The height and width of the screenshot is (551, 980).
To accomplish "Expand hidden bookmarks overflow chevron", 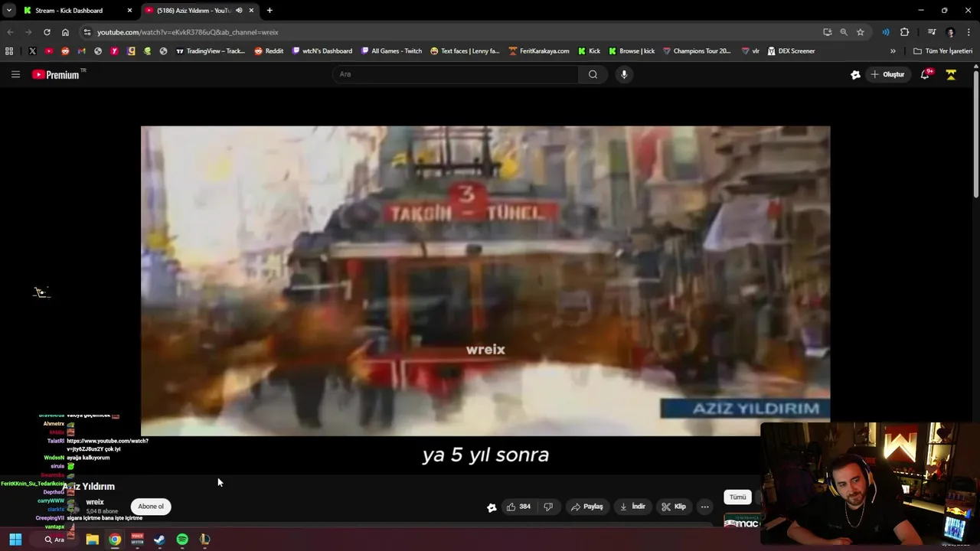I will click(893, 51).
